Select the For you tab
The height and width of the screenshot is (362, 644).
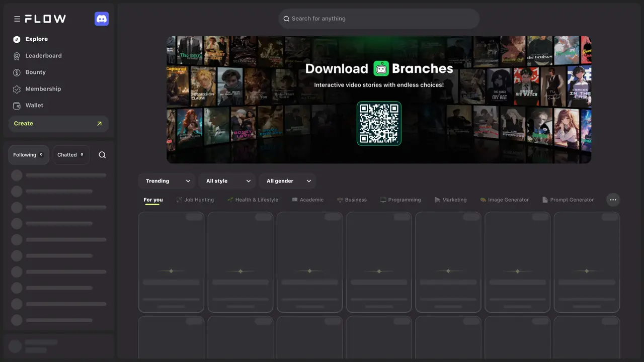click(153, 200)
